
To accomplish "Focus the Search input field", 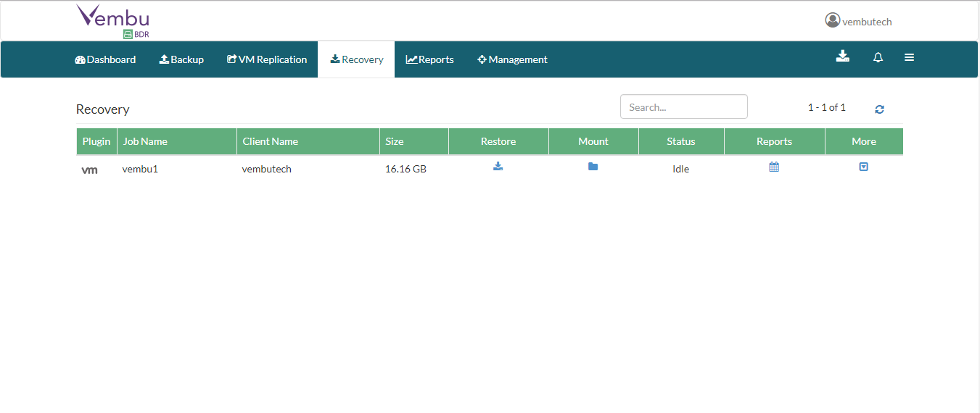I will tap(683, 107).
